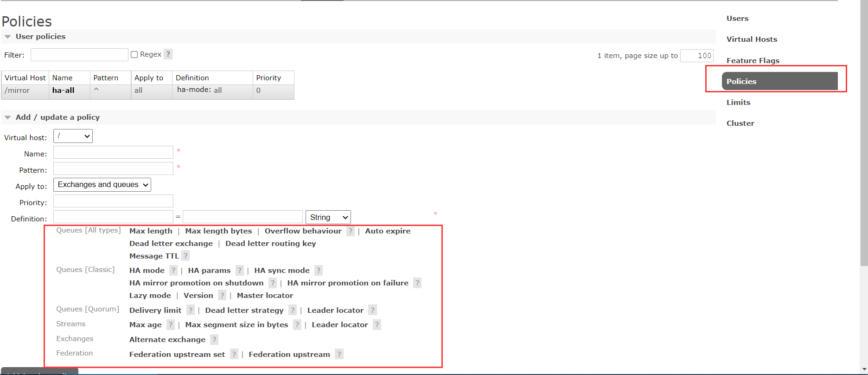
Task: Select the Policies sidebar item
Action: tap(780, 81)
